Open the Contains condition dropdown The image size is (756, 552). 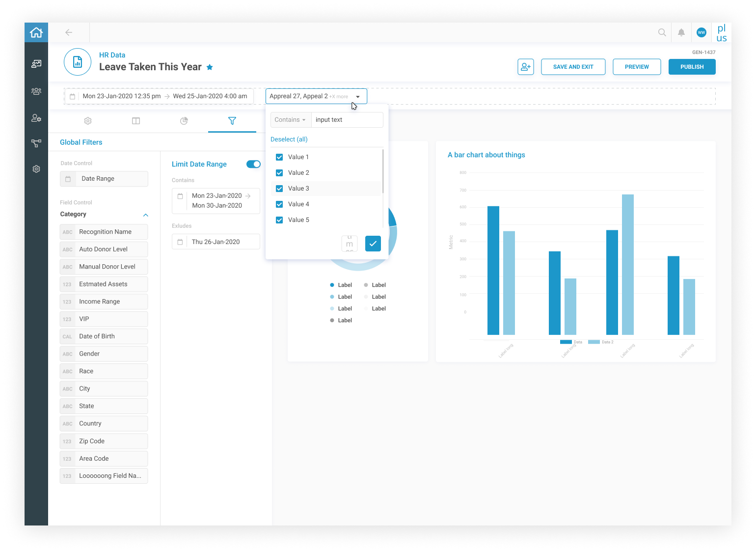pos(290,120)
